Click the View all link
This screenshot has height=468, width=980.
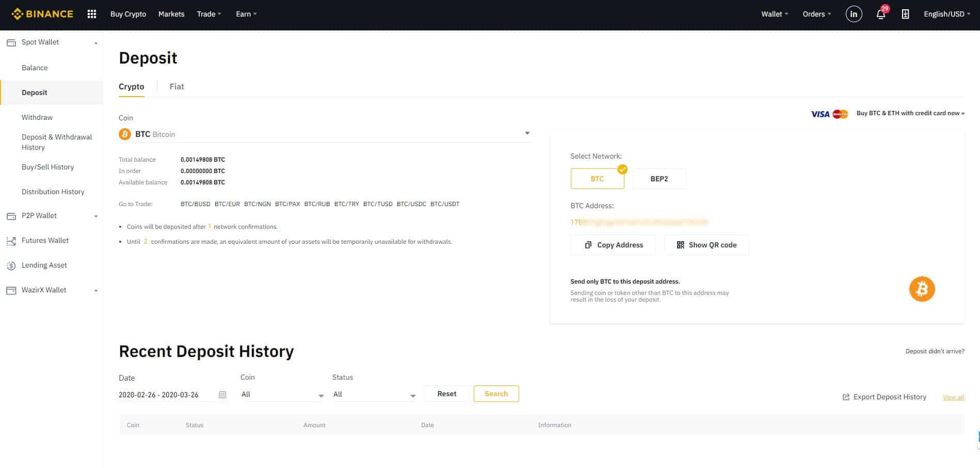(x=953, y=397)
